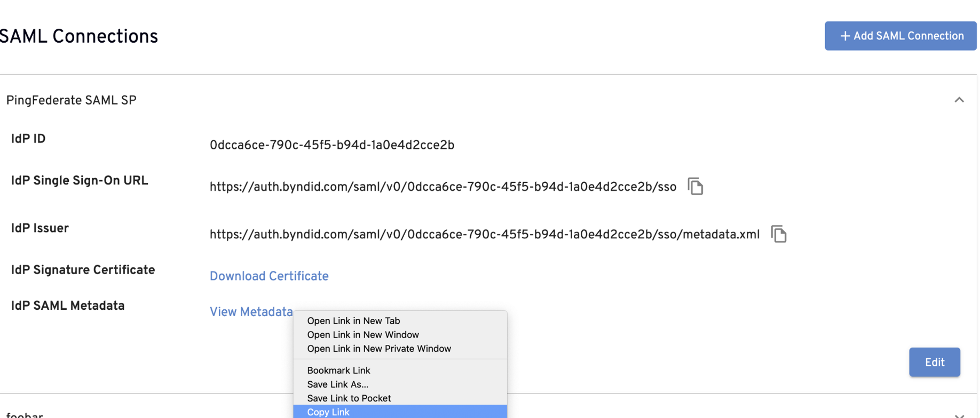This screenshot has width=980, height=418.
Task: Click the Add SAML Connection button
Action: [900, 36]
